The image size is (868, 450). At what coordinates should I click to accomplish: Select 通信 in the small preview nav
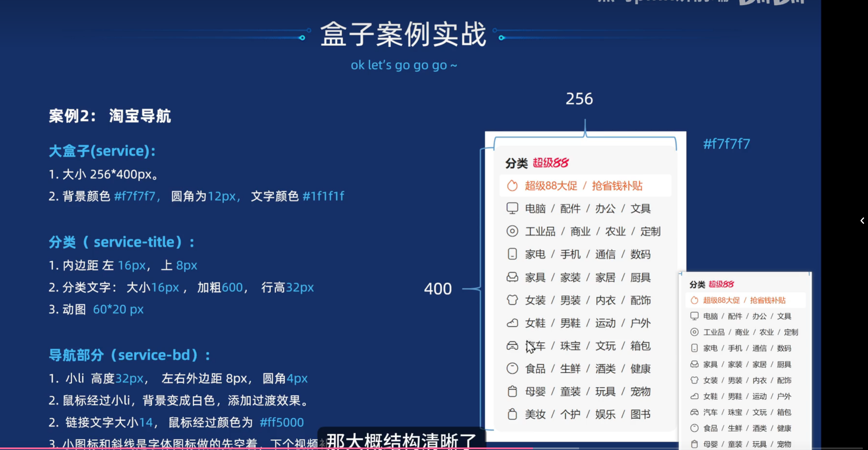[759, 348]
